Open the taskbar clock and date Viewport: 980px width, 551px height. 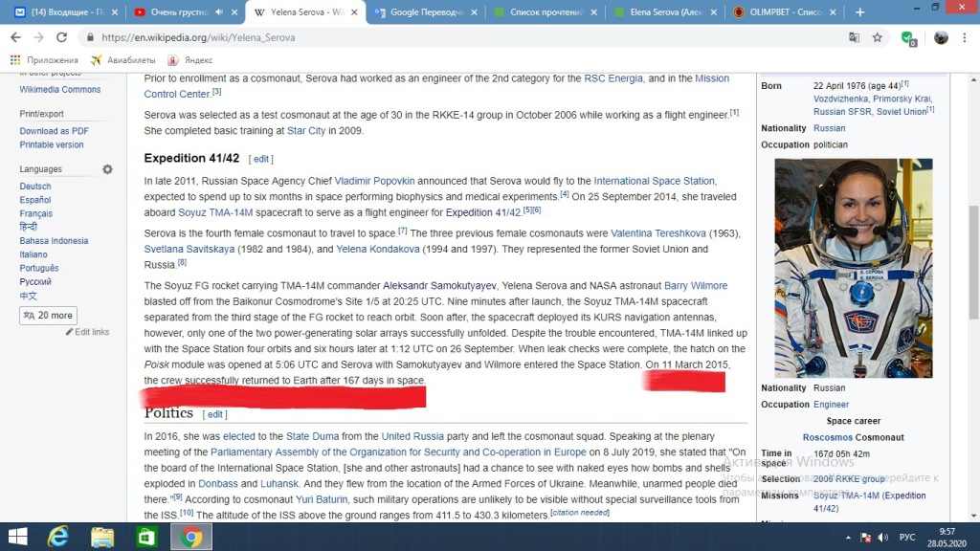pyautogui.click(x=947, y=538)
